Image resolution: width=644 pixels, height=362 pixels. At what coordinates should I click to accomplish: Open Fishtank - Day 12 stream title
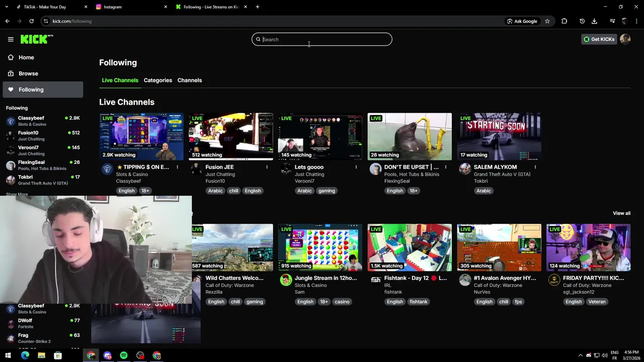(x=416, y=278)
